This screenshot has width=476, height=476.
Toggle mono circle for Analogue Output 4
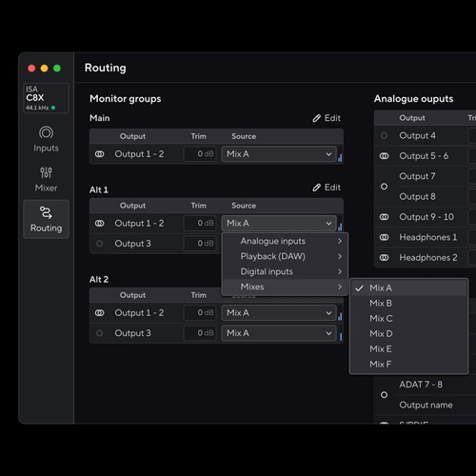(384, 136)
